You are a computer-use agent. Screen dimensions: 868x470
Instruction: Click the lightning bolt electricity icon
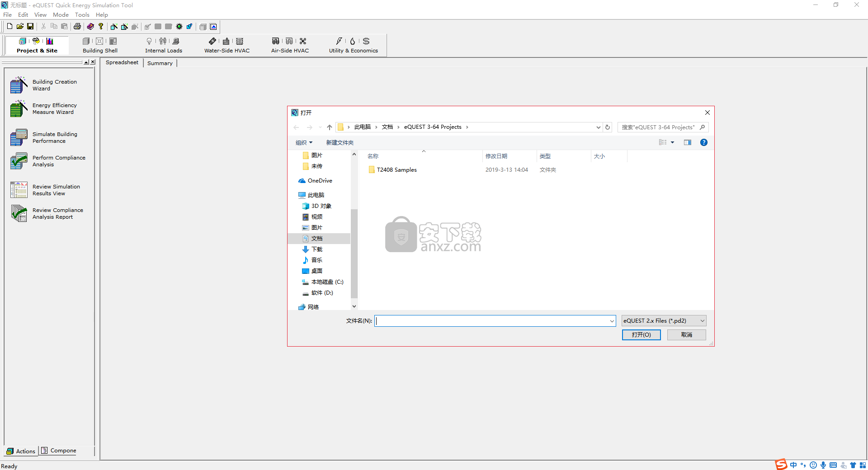pos(339,41)
